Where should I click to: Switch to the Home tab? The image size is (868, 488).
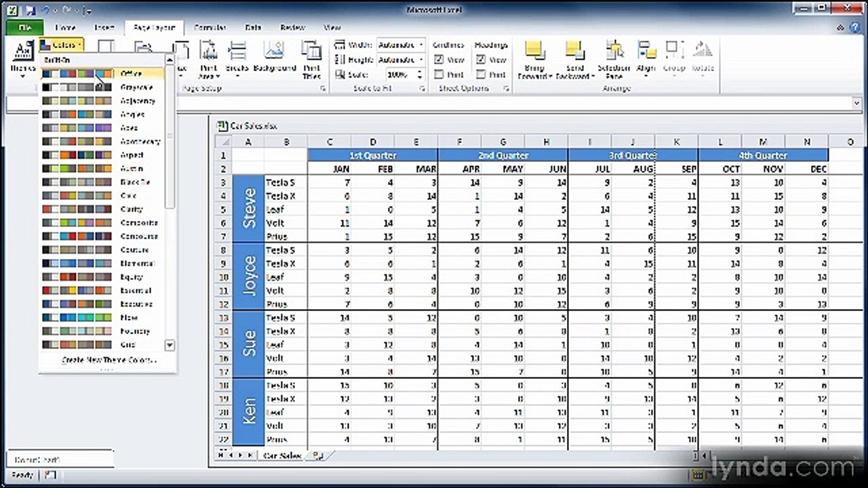pos(65,28)
